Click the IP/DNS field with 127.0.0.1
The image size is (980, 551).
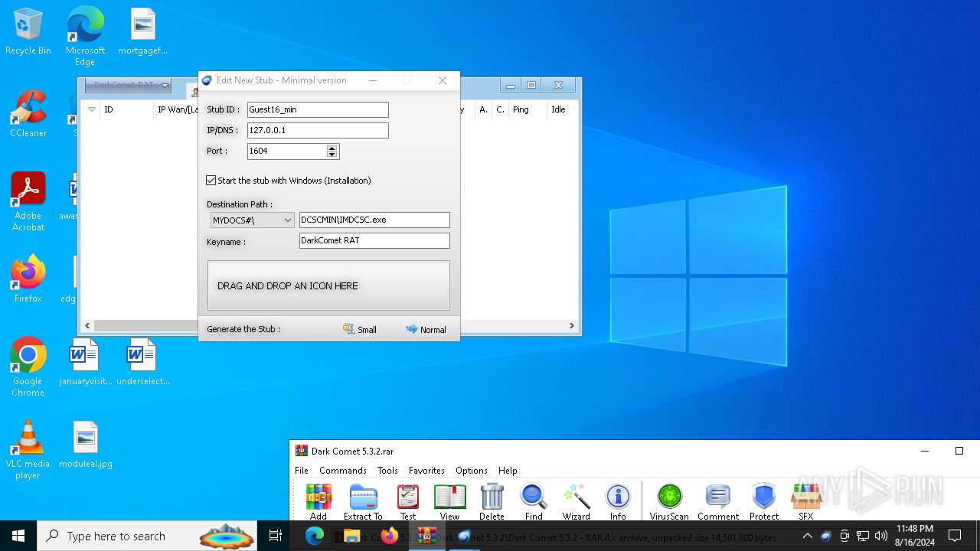pos(318,130)
